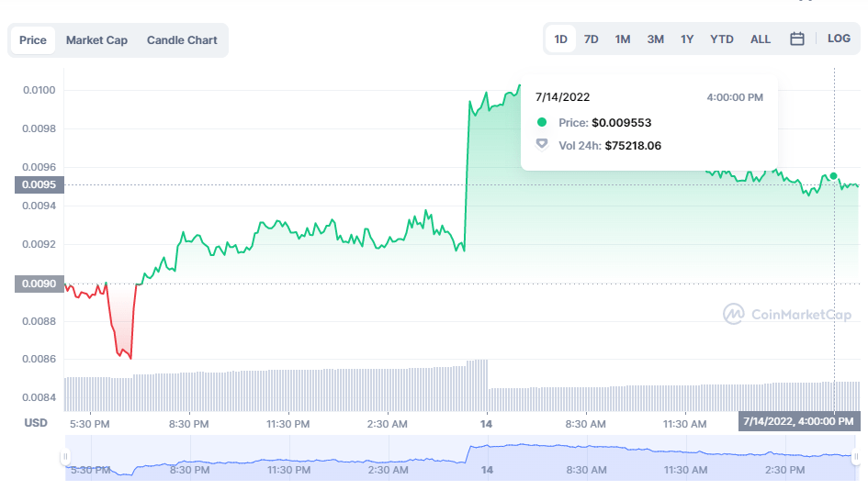Choose the 1M time range
868x490 pixels.
tap(623, 39)
